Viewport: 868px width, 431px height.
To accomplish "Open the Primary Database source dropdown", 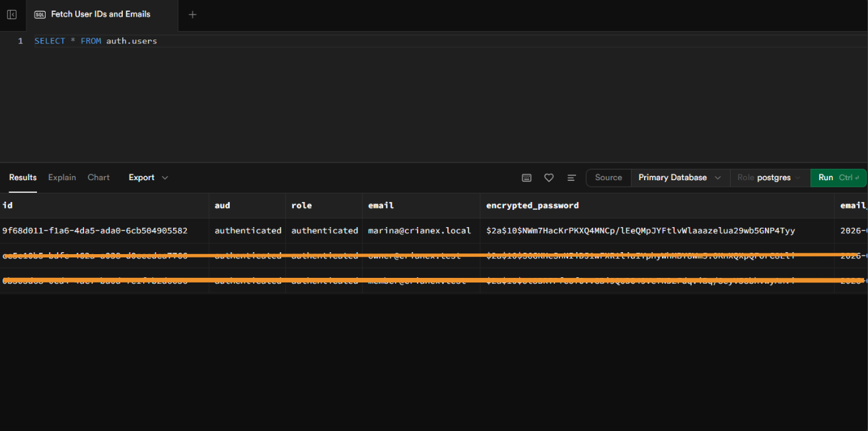I will coord(680,178).
